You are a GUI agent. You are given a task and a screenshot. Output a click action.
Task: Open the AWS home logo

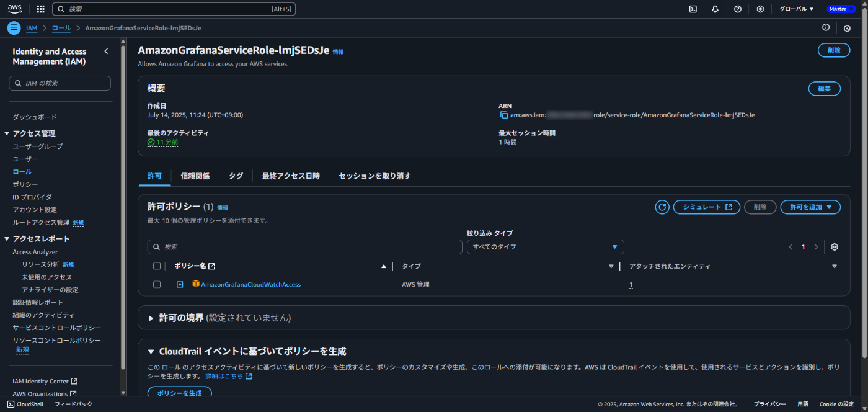[x=15, y=9]
